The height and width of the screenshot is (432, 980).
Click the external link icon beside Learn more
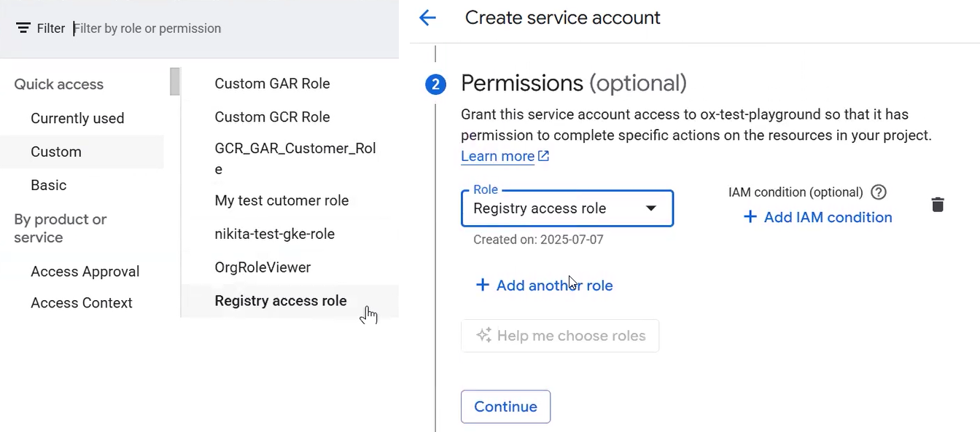click(x=544, y=156)
